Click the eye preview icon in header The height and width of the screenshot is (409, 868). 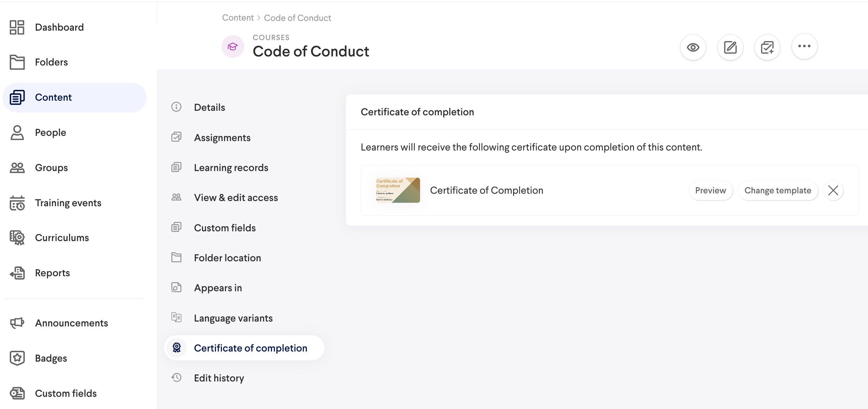693,47
